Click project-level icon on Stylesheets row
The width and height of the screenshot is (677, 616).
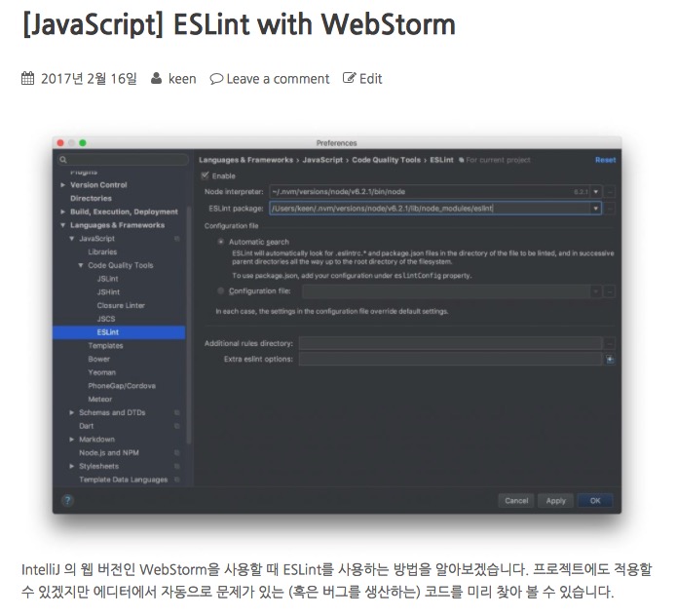click(x=176, y=466)
